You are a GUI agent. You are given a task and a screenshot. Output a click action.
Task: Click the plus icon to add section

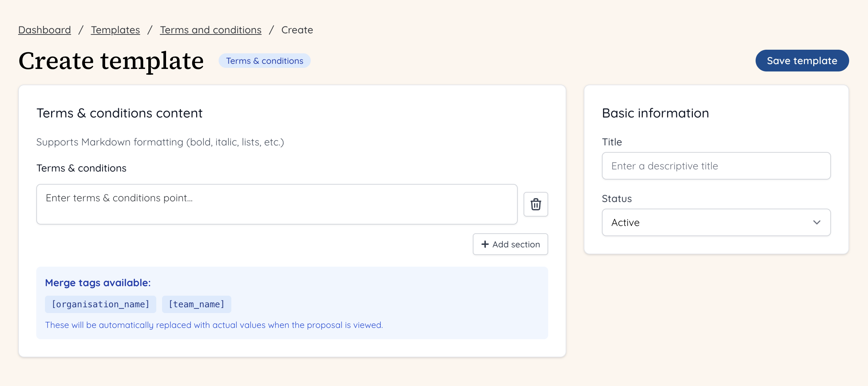click(484, 244)
